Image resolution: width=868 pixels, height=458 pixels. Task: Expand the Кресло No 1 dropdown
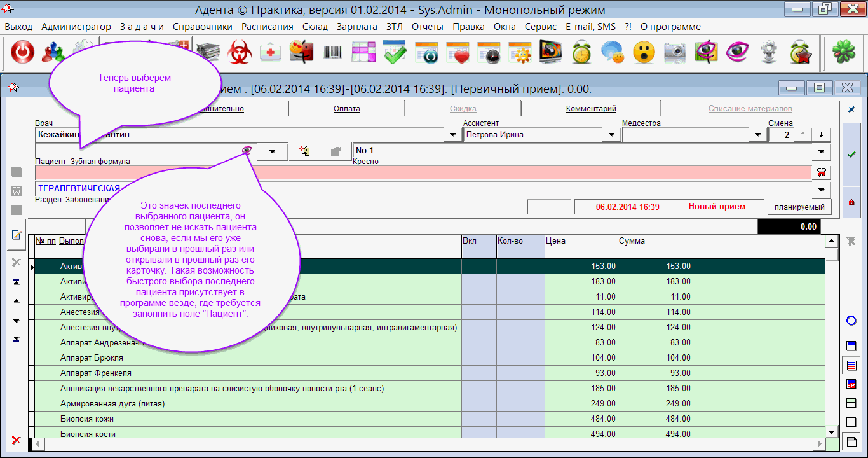coord(822,151)
